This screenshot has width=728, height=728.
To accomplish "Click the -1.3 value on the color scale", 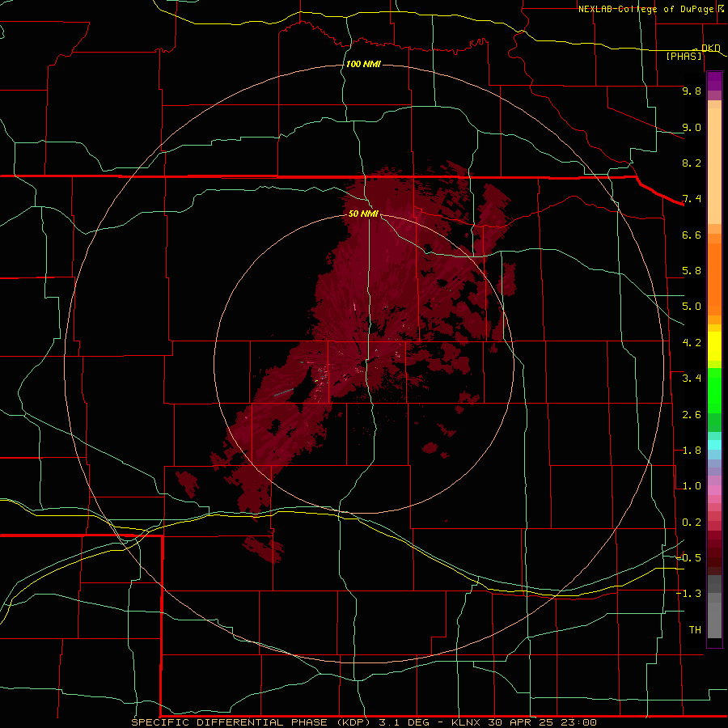I will (x=688, y=594).
